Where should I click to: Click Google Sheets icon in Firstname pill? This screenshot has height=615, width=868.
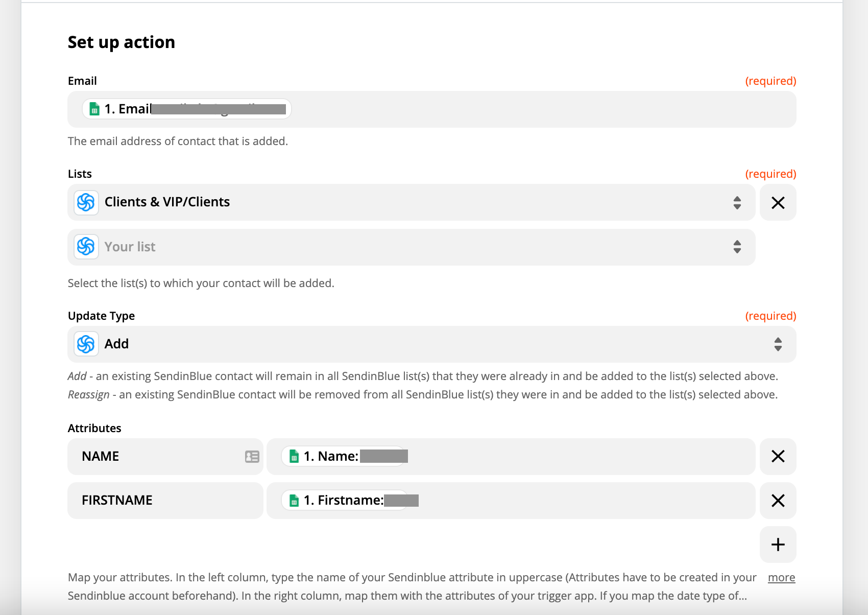(294, 500)
